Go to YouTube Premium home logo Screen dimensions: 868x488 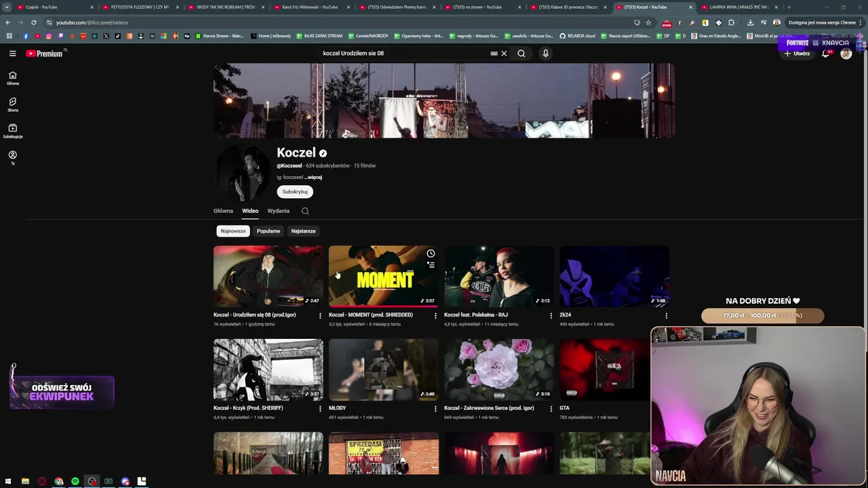click(x=45, y=54)
